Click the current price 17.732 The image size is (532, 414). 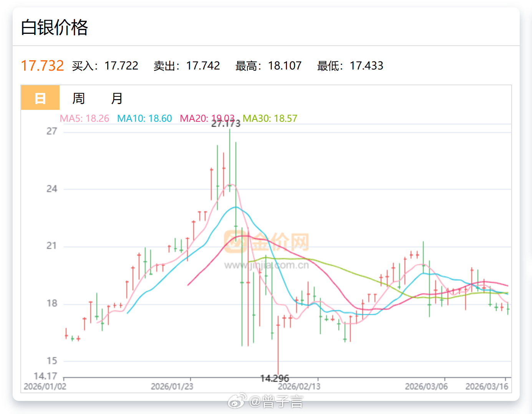click(x=42, y=66)
